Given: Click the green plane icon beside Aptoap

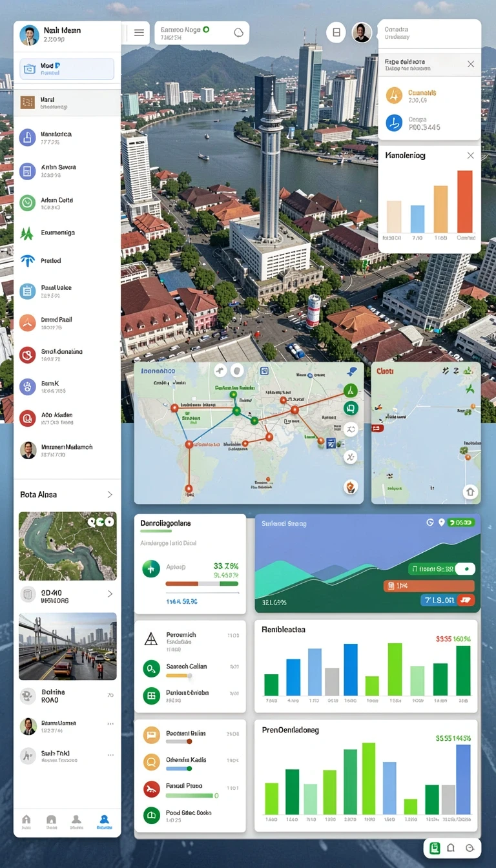Looking at the screenshot, I should 150,568.
